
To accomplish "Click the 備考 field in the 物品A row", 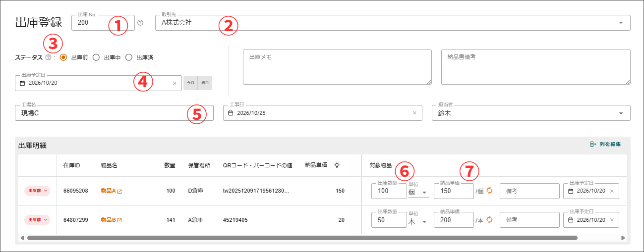I will tap(530, 191).
